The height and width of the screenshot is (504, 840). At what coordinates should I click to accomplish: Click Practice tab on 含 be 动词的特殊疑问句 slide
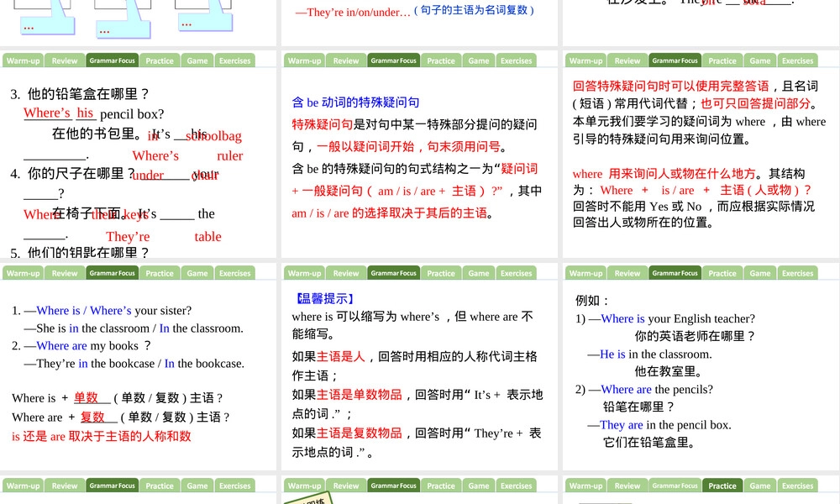tap(441, 60)
